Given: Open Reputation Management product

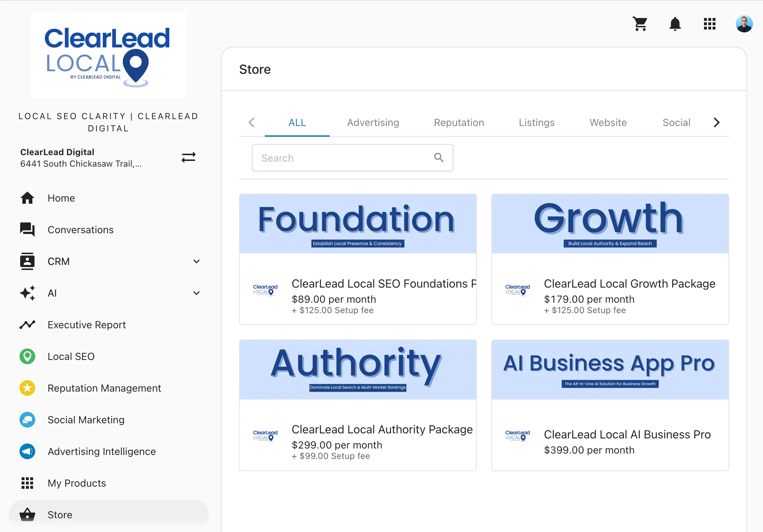Looking at the screenshot, I should [104, 388].
